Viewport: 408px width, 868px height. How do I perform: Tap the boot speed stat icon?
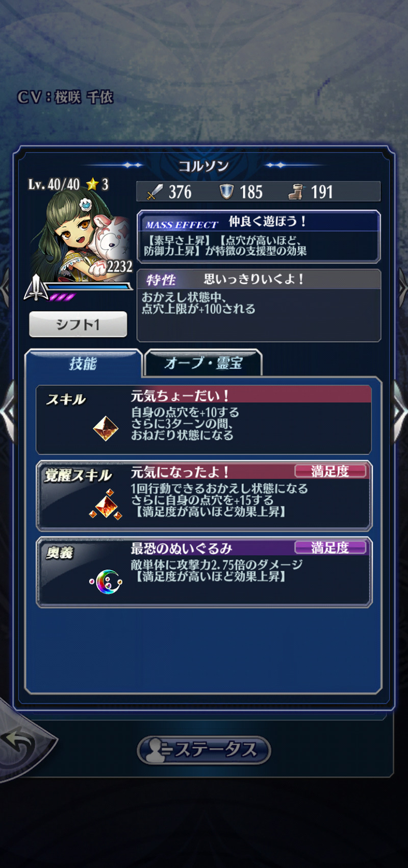coord(296,192)
